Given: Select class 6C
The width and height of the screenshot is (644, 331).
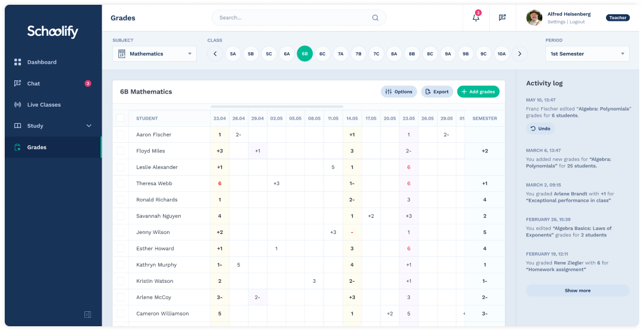Looking at the screenshot, I should coord(322,54).
